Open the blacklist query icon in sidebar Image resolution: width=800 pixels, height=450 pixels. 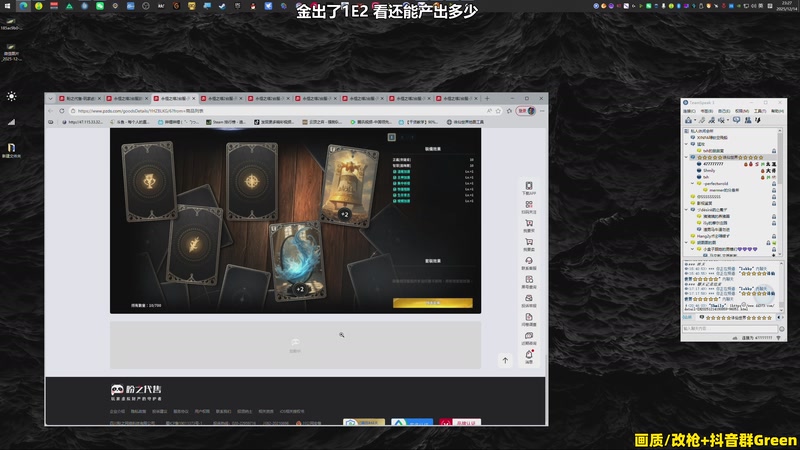(529, 280)
